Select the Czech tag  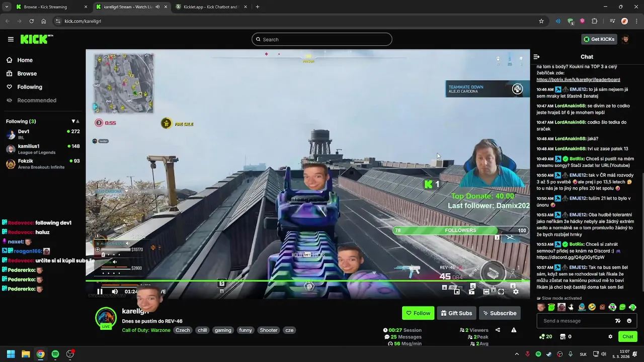pos(183,330)
